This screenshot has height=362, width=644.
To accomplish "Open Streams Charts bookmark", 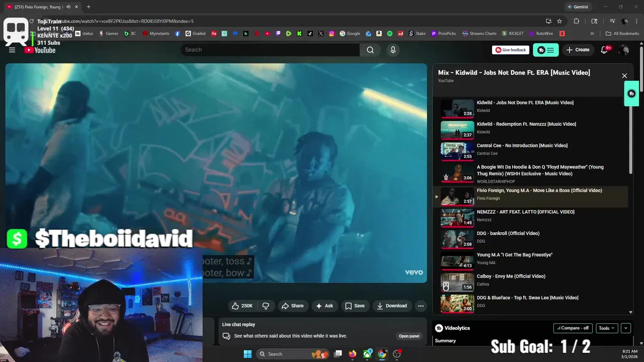I will coord(479,34).
